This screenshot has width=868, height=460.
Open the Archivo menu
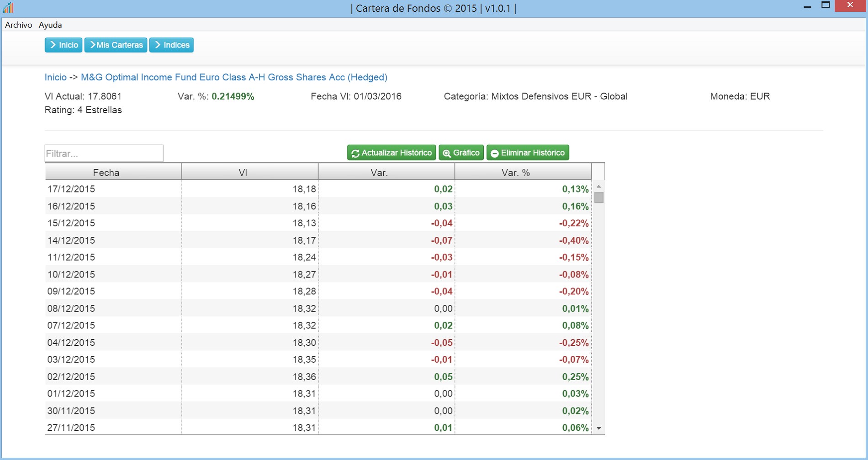coord(18,25)
